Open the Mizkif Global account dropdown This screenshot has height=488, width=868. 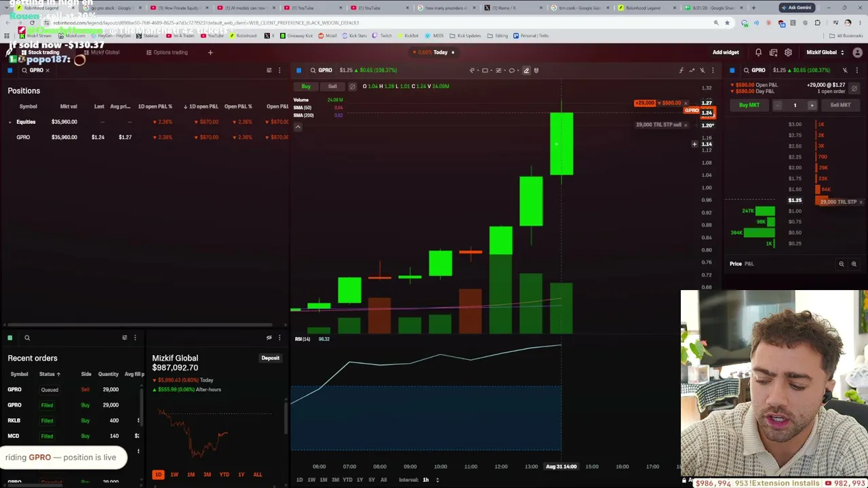click(x=825, y=52)
